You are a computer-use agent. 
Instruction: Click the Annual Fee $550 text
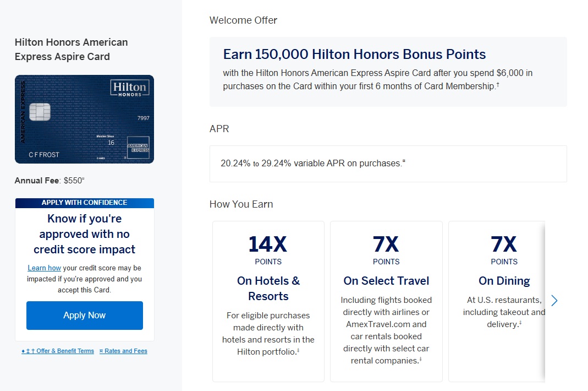pyautogui.click(x=50, y=180)
